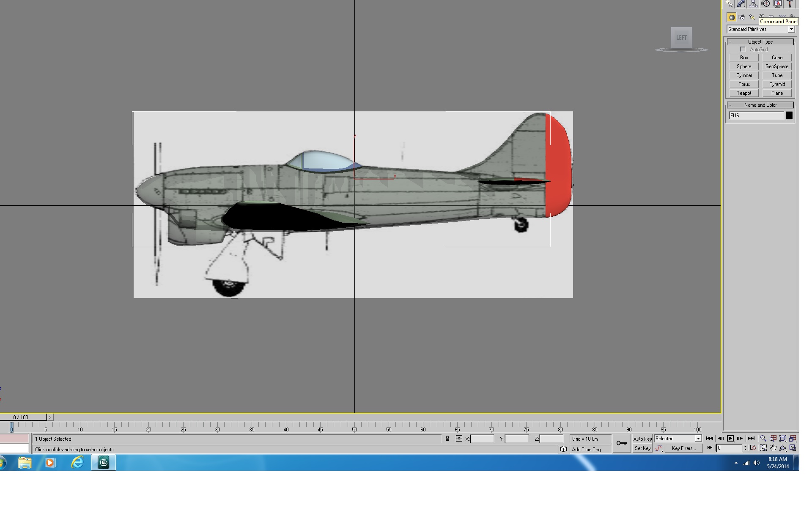The height and width of the screenshot is (508, 812).
Task: Toggle the large key Set Keys button
Action: point(621,443)
